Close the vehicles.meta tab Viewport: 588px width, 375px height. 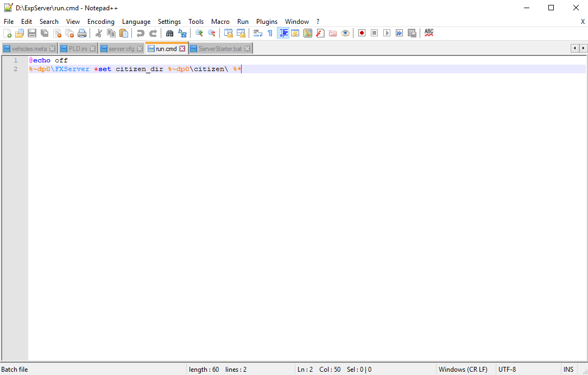point(52,49)
